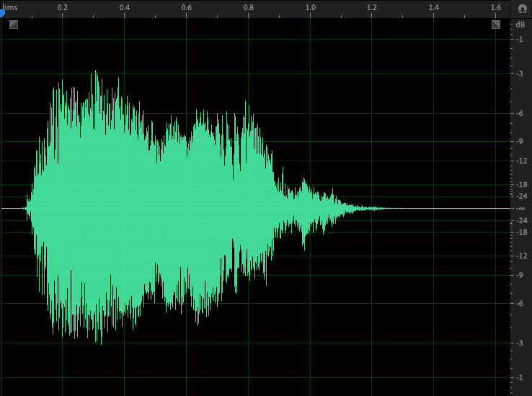This screenshot has width=532, height=396.
Task: Jump to 0.8 on the time ruler
Action: [249, 8]
